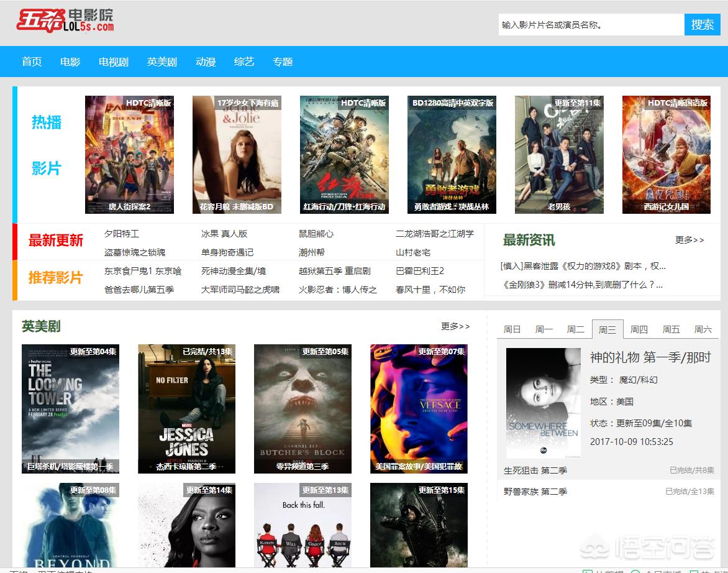Open the 英美剧 nav menu item
Viewport: 728px width, 573px height.
(x=162, y=62)
